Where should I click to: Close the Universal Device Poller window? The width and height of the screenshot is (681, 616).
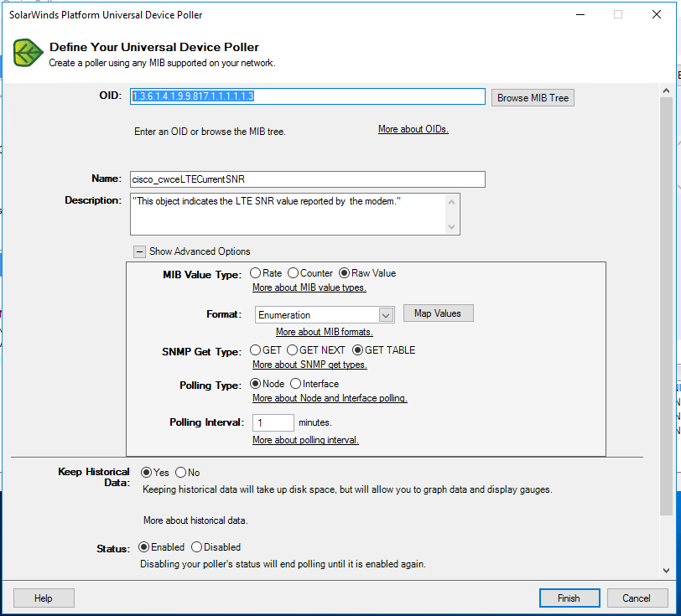657,14
